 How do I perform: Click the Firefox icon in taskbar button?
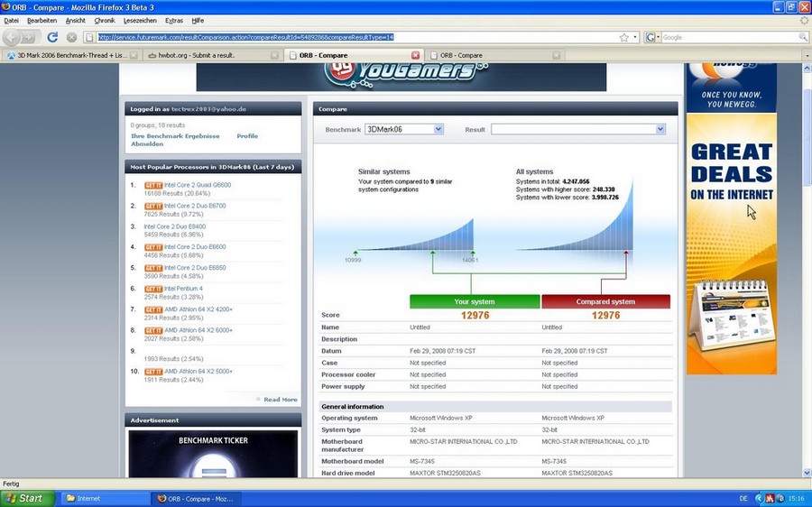pos(161,499)
